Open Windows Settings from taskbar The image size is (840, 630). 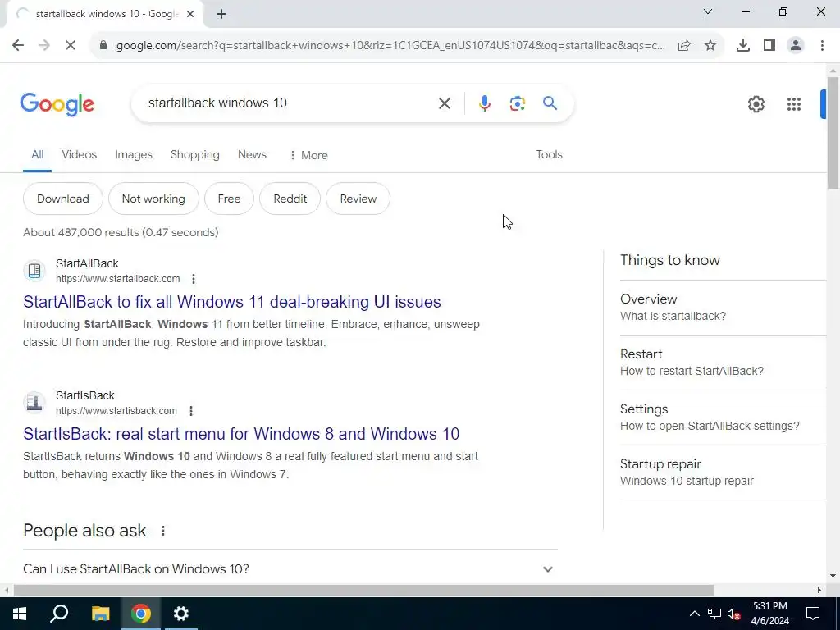point(181,614)
